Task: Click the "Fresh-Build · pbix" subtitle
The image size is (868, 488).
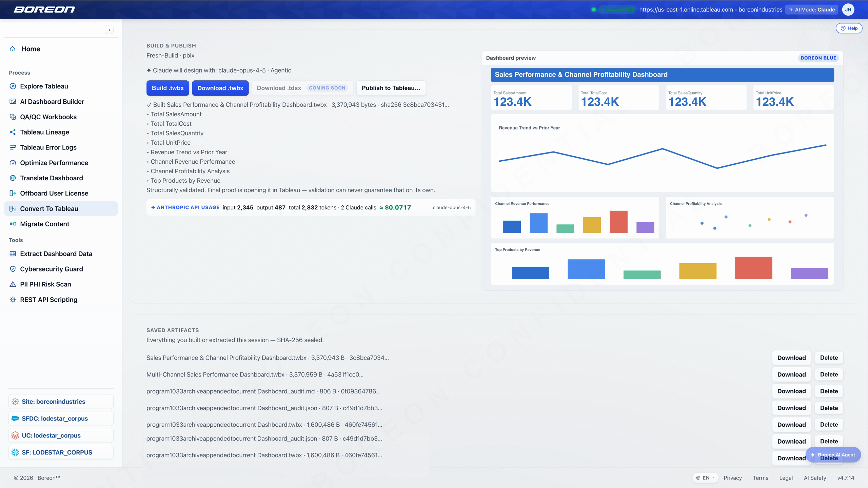Action: 170,55
